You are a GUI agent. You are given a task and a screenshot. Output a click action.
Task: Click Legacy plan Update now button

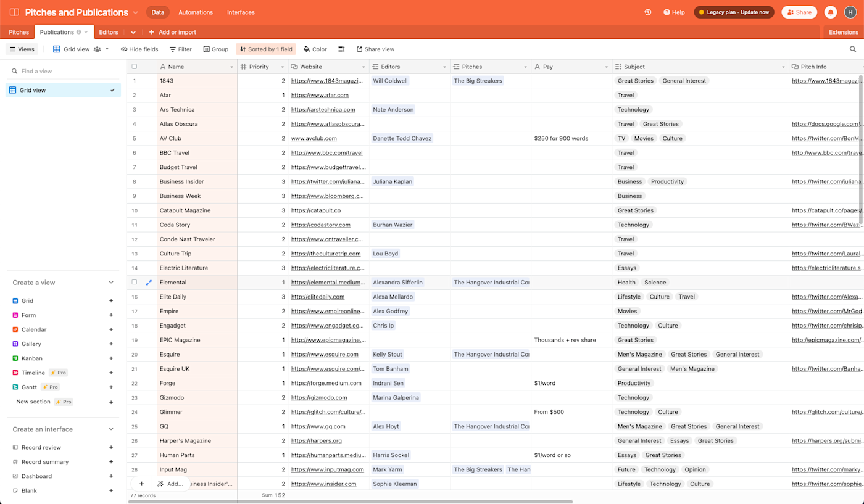click(734, 12)
